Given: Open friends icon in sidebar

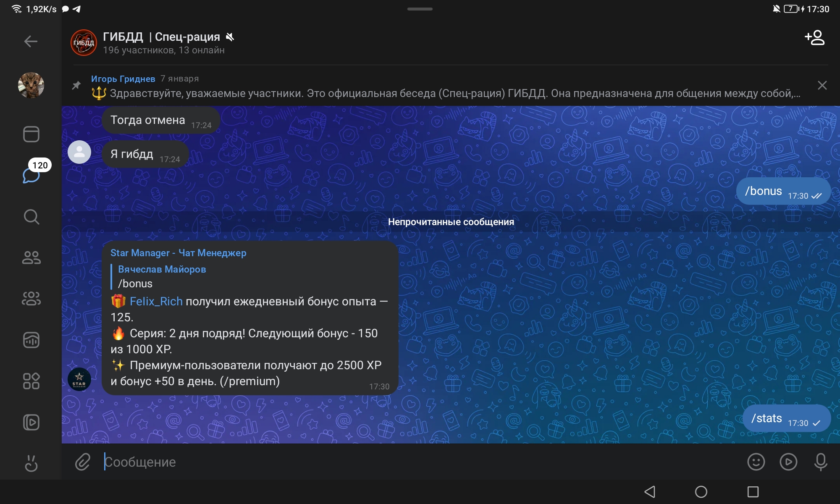Looking at the screenshot, I should coord(31,257).
